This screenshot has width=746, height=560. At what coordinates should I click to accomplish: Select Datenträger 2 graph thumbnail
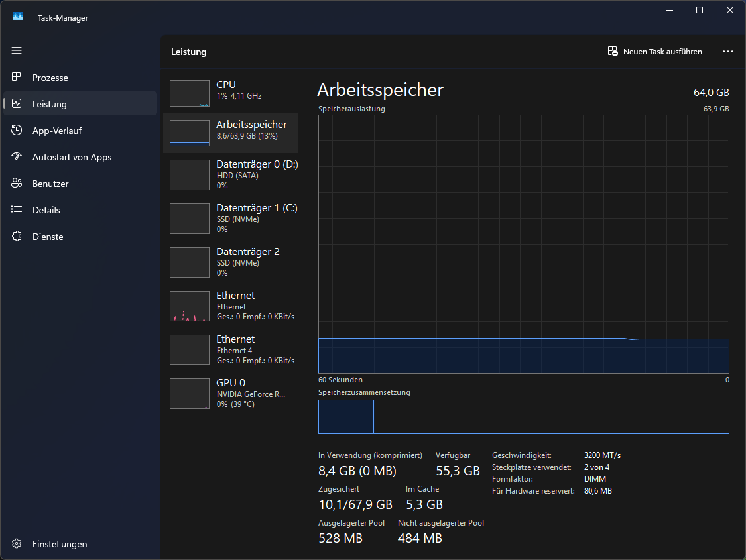pos(190,262)
